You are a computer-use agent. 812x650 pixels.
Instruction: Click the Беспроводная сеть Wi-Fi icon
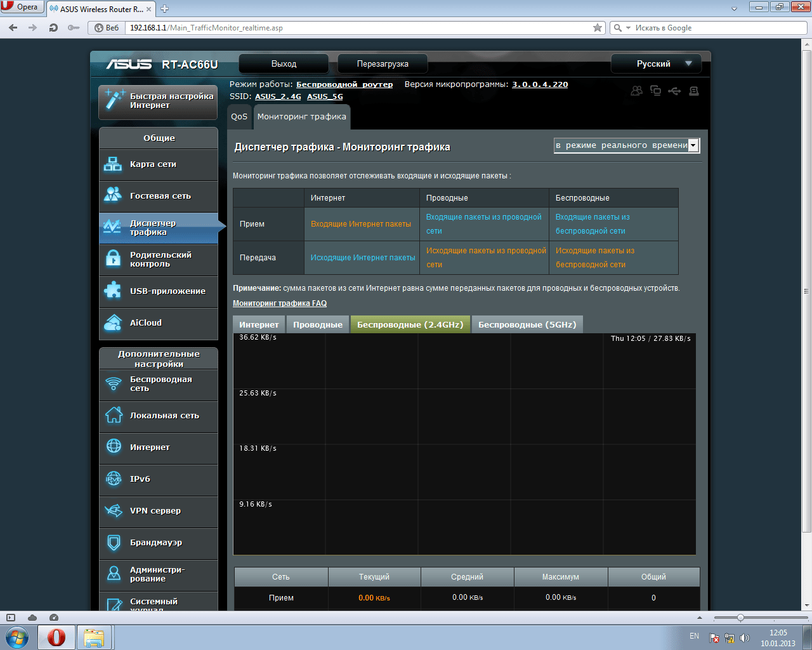click(x=114, y=383)
